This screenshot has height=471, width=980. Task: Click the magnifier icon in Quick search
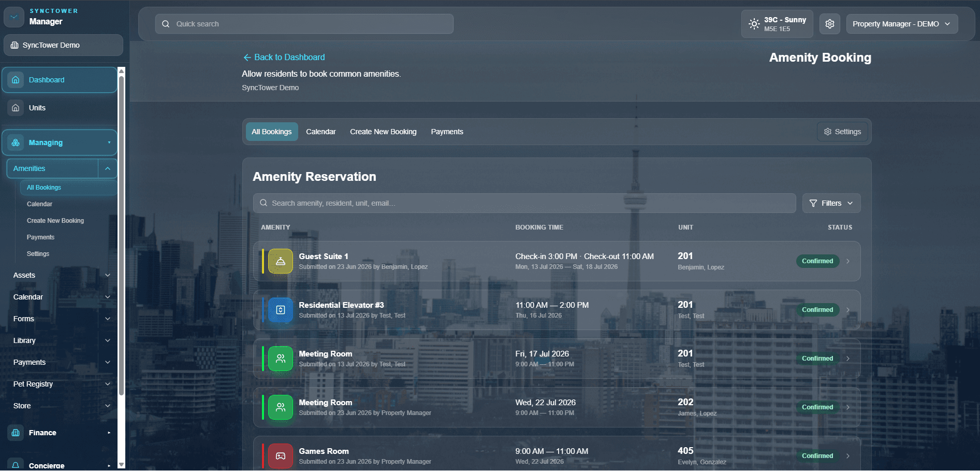click(x=166, y=24)
